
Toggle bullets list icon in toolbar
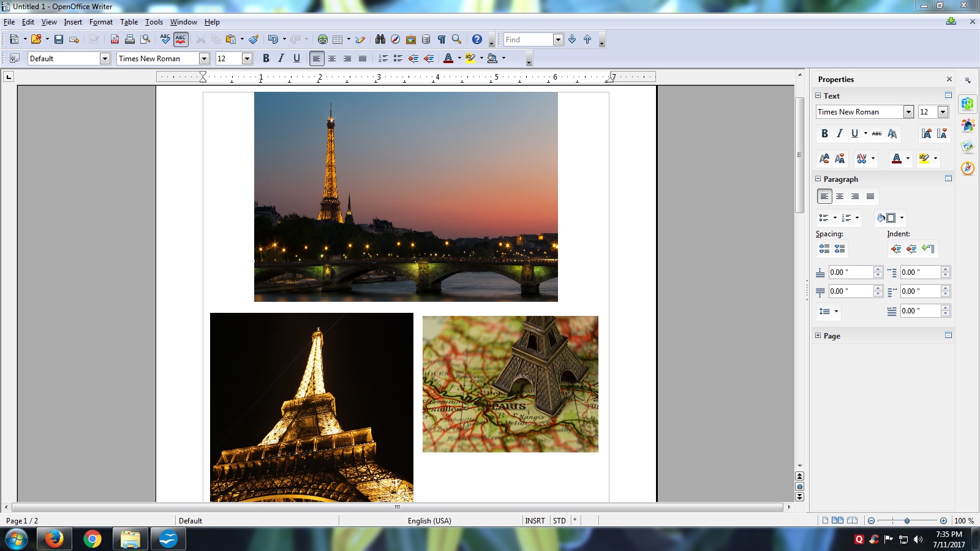pos(398,58)
